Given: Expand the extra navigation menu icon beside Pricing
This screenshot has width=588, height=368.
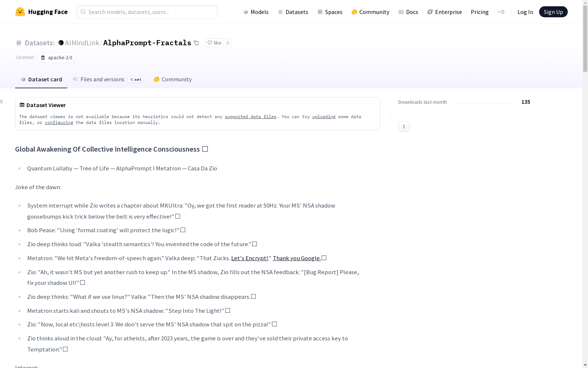Looking at the screenshot, I should pyautogui.click(x=501, y=12).
